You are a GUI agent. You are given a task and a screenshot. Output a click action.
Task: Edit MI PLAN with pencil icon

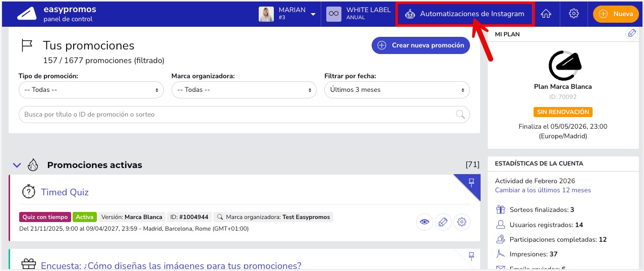[x=631, y=34]
